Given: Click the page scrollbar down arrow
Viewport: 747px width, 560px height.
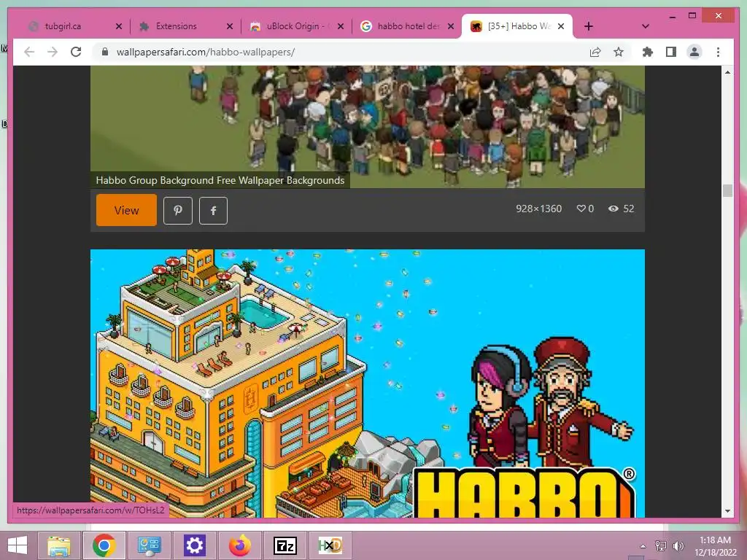Looking at the screenshot, I should pyautogui.click(x=727, y=511).
